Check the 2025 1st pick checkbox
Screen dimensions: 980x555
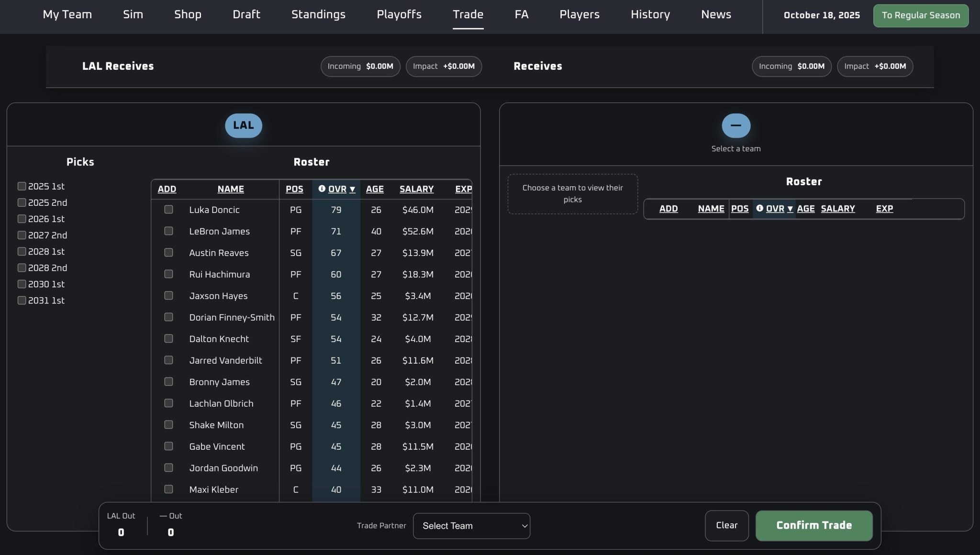pos(22,186)
